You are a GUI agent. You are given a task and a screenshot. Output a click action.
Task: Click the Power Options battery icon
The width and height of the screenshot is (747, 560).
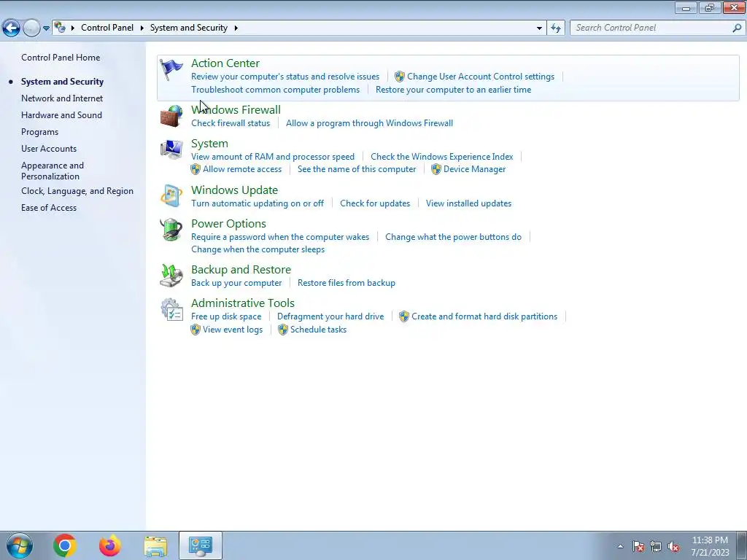pos(171,230)
